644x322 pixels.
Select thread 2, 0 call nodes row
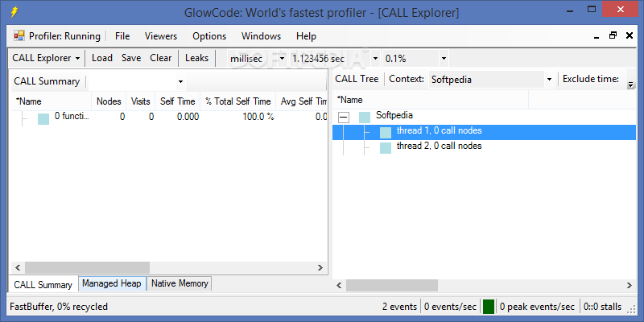[439, 146]
